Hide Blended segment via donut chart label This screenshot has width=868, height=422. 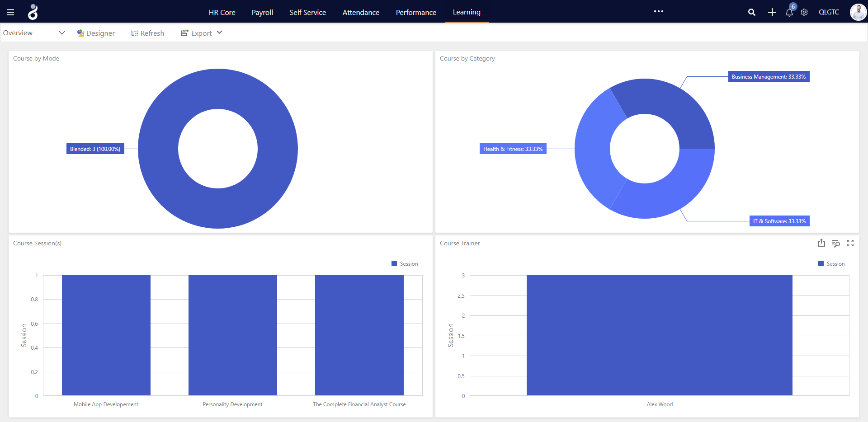tap(95, 148)
